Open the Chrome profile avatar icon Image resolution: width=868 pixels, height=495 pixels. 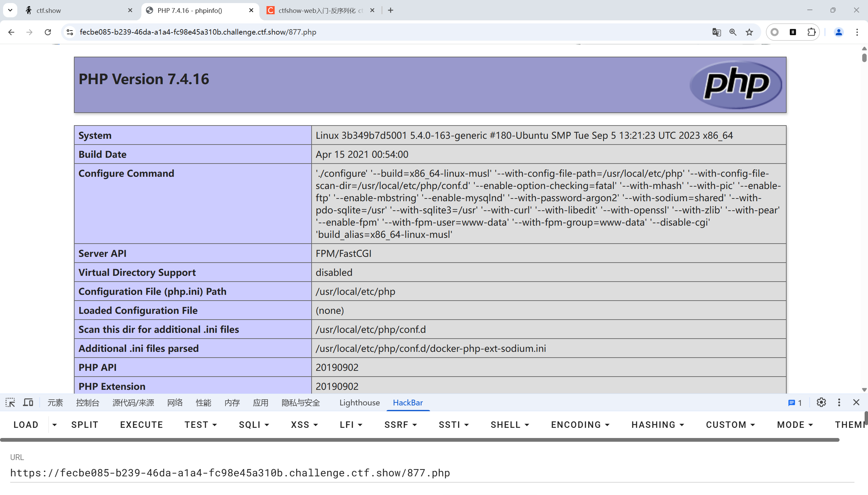pyautogui.click(x=839, y=32)
